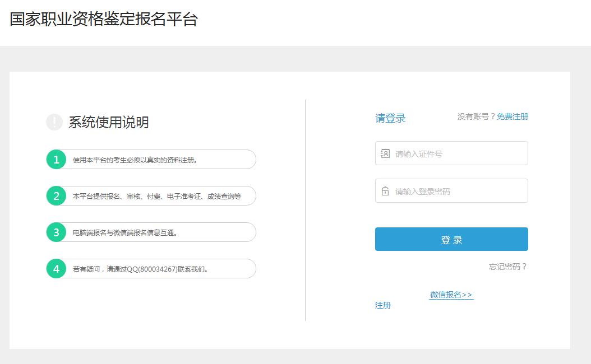Image resolution: width=591 pixels, height=364 pixels.
Task: Click the 国家职业资格鉴定报名平台 page title
Action: click(x=104, y=19)
